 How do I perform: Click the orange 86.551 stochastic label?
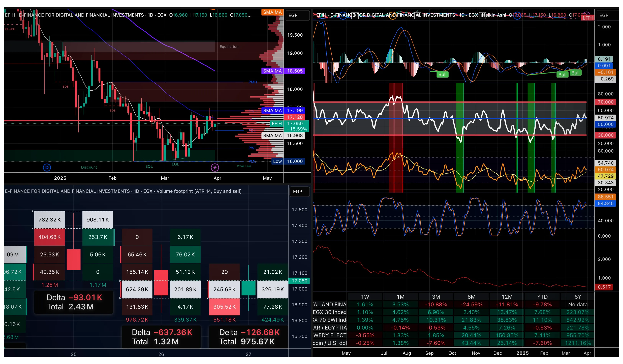(x=605, y=197)
